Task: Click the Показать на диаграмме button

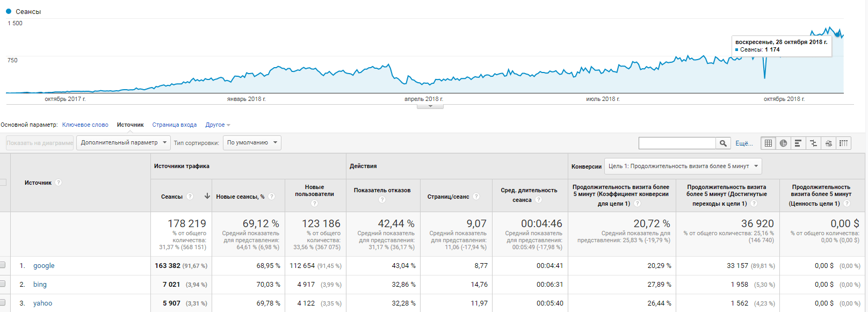Action: click(x=40, y=143)
